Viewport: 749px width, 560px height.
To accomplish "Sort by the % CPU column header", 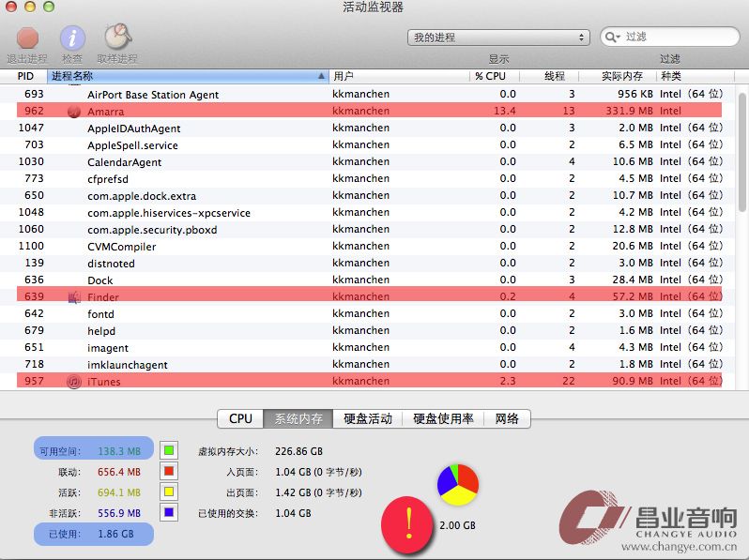I will click(495, 76).
